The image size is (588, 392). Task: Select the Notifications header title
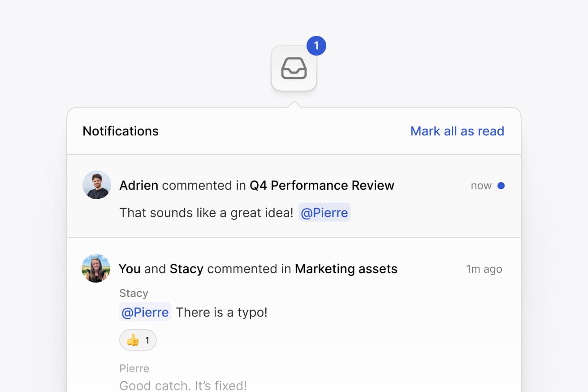121,131
